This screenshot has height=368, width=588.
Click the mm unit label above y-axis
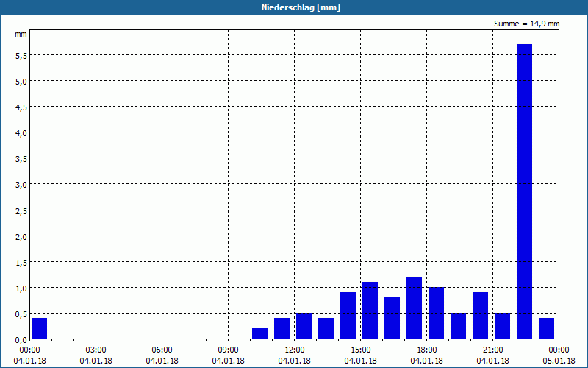click(x=21, y=34)
